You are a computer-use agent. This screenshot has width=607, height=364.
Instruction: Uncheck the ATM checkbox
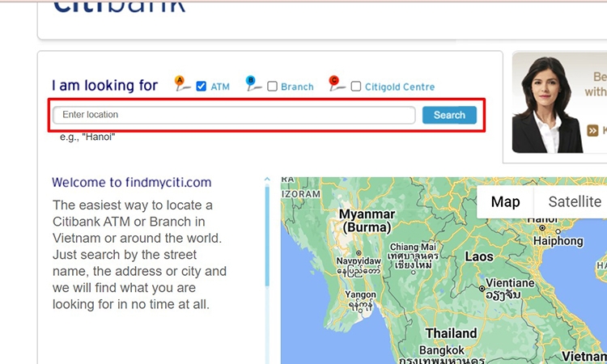click(x=201, y=87)
